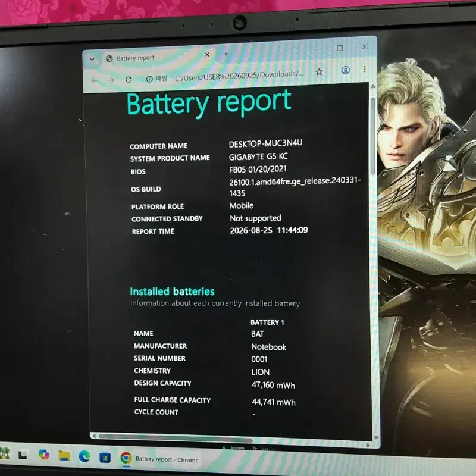Open Chrome's three-dot menu
Viewport: 476px width, 476px height.
pos(365,70)
